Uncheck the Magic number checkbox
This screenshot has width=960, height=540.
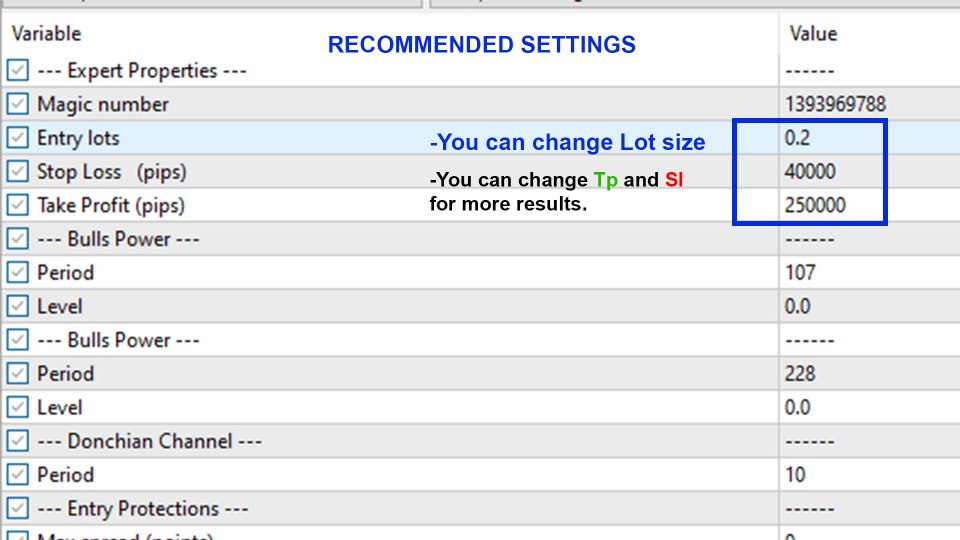(17, 104)
